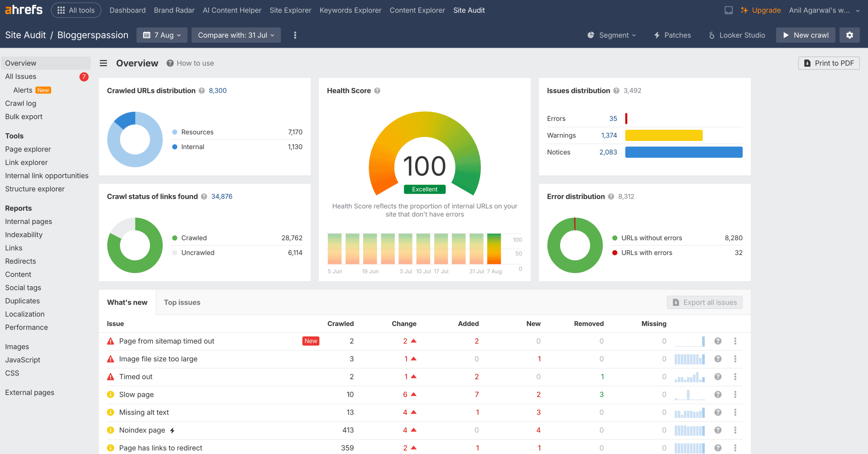Start a New crawl
The height and width of the screenshot is (454, 868).
pyautogui.click(x=806, y=35)
